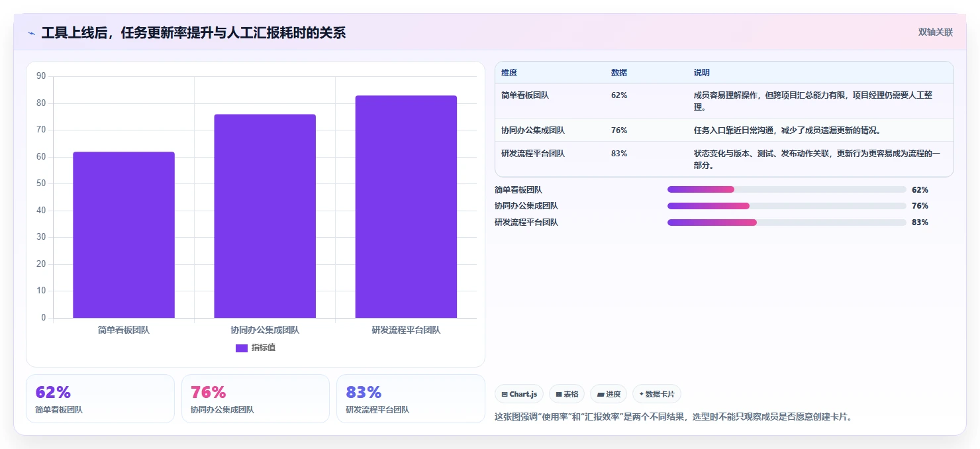
Task: Select the Chart.js tag chip
Action: pyautogui.click(x=519, y=394)
